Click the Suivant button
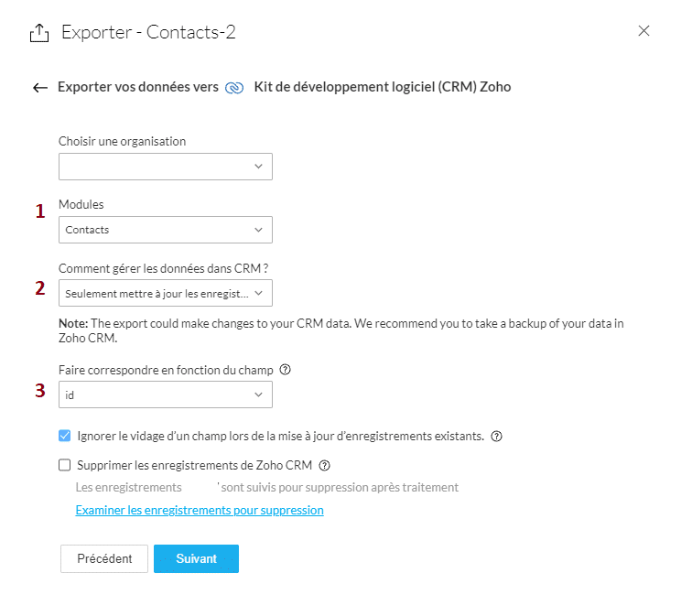Image resolution: width=681 pixels, height=616 pixels. [x=196, y=559]
